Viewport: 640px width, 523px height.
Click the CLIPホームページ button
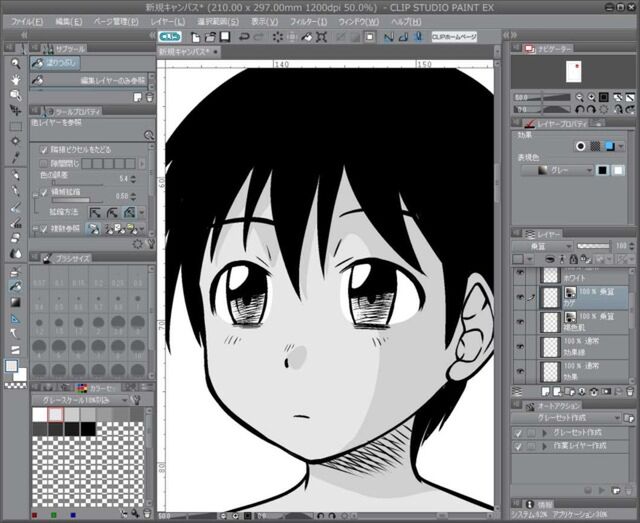454,37
